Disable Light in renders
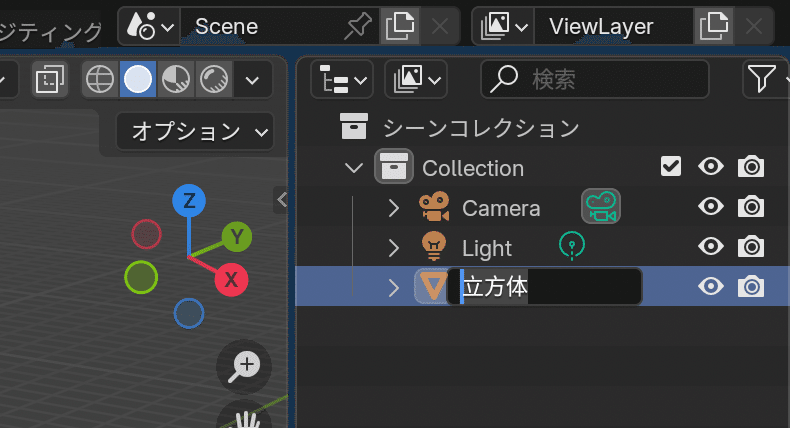 [x=751, y=246]
